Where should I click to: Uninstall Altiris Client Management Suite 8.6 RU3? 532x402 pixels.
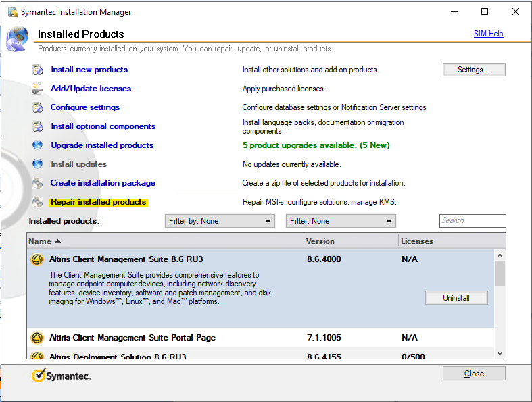(456, 298)
